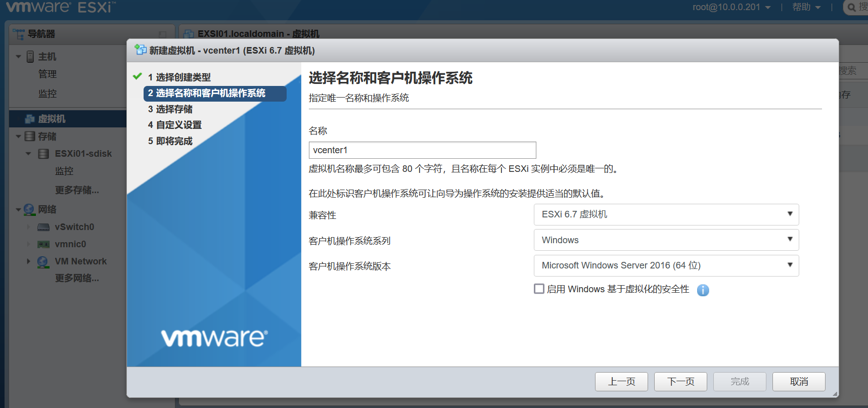Click the 存储 label in the navigator

pyautogui.click(x=48, y=137)
